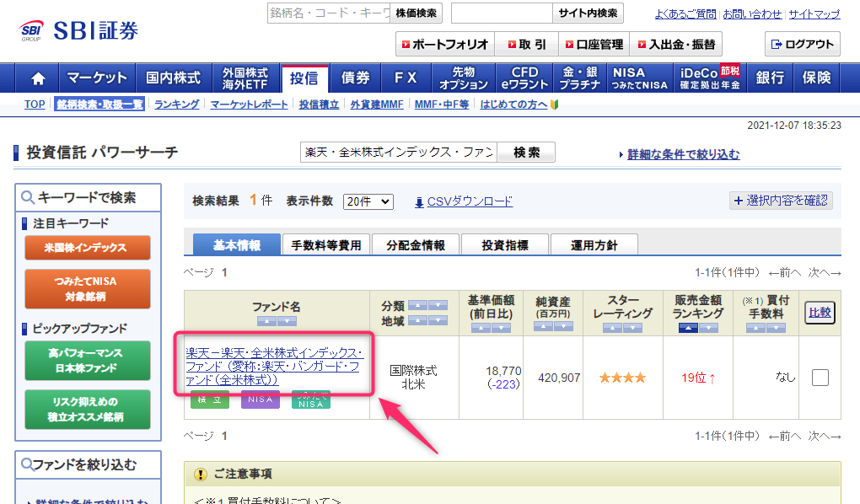This screenshot has height=504, width=860.
Task: Sort 基準価額 column descending
Action: click(502, 328)
